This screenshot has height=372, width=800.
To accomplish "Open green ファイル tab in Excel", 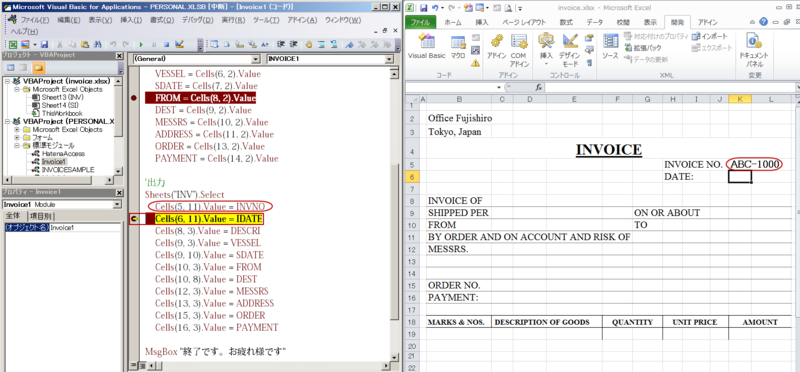I will pos(420,22).
